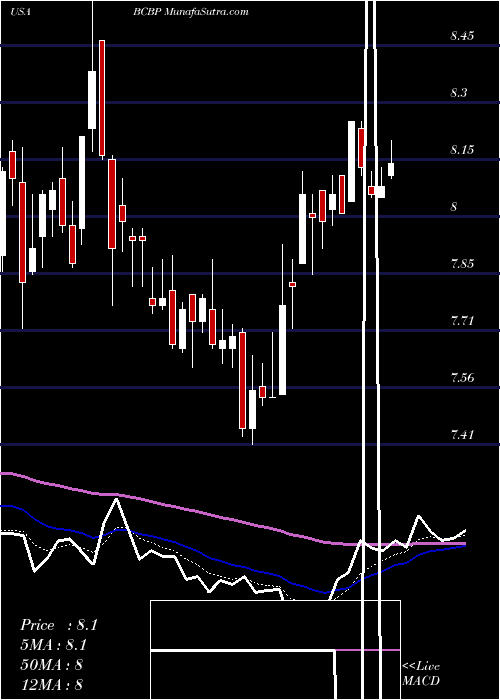The width and height of the screenshot is (500, 700).
Task: Click the BCBP MunafaSutra.com title text
Action: (191, 12)
